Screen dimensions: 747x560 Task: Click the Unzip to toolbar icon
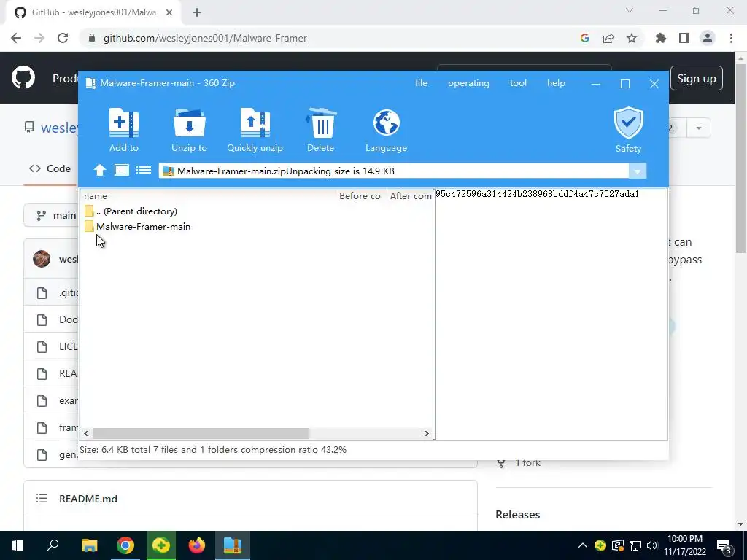189,123
